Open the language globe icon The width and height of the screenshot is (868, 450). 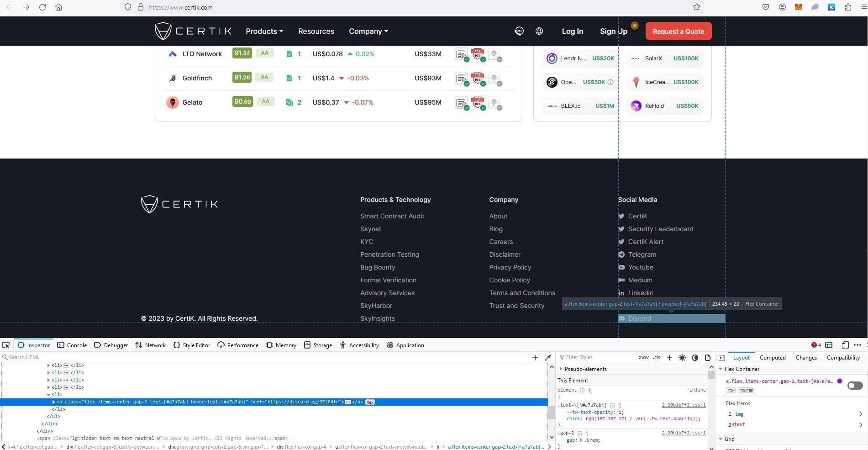(x=539, y=31)
